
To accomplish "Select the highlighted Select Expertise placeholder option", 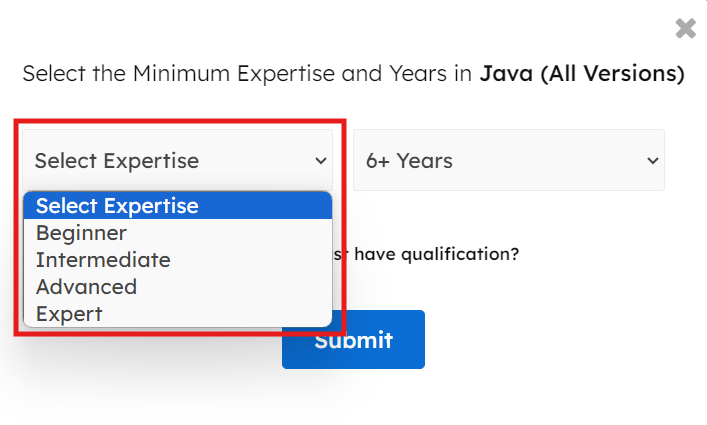I will tap(117, 207).
